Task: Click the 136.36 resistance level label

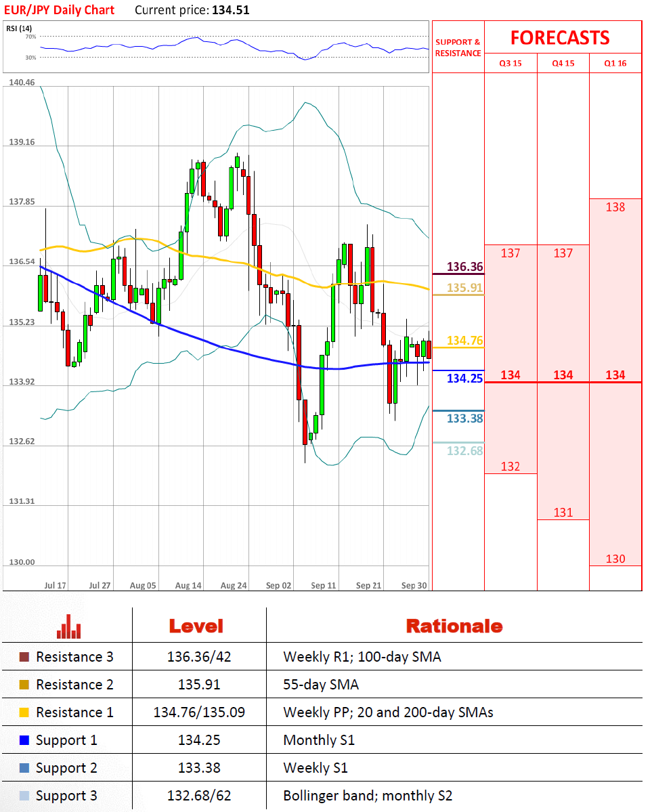Action: [x=464, y=267]
